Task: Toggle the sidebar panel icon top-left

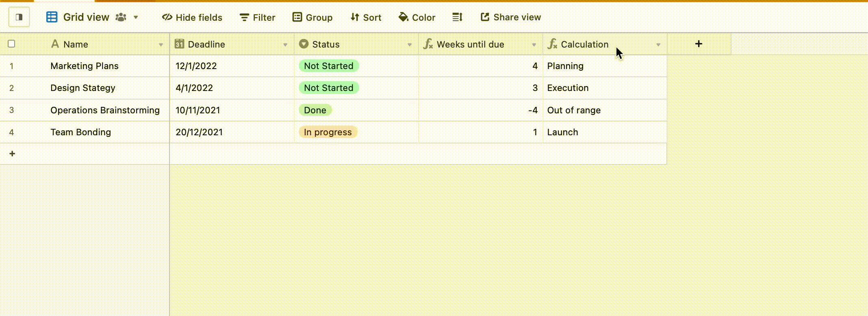Action: tap(19, 17)
